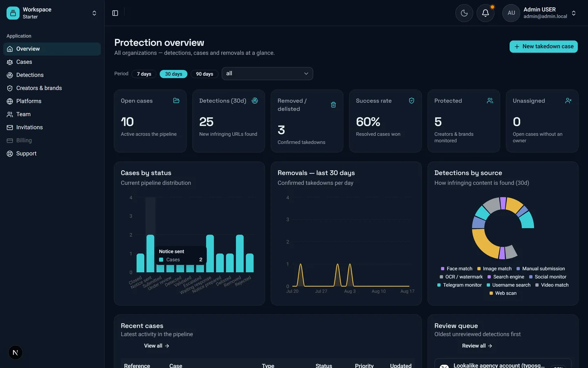Open the 'all' organizations dropdown
The height and width of the screenshot is (368, 588).
click(x=267, y=74)
